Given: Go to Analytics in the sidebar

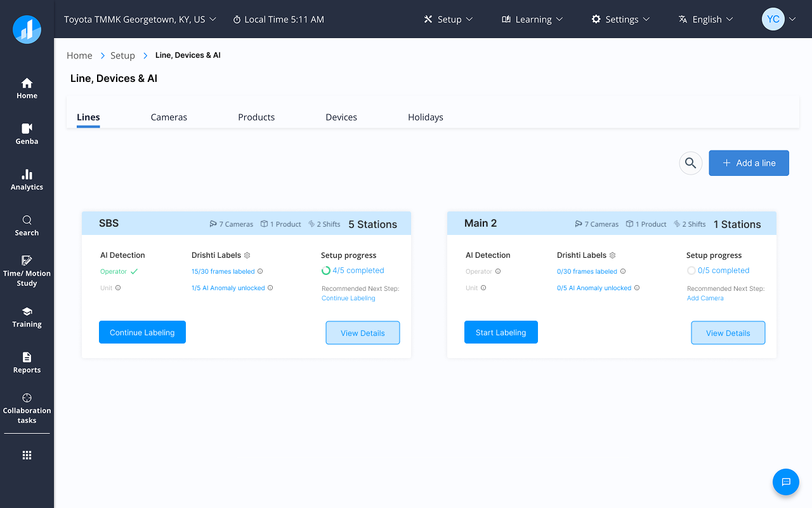Looking at the screenshot, I should [27, 180].
